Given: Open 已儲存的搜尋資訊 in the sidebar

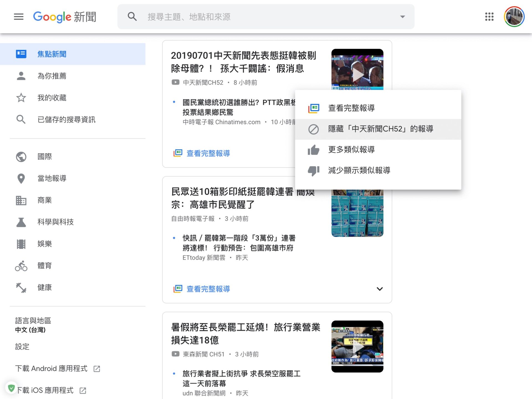Looking at the screenshot, I should tap(73, 119).
